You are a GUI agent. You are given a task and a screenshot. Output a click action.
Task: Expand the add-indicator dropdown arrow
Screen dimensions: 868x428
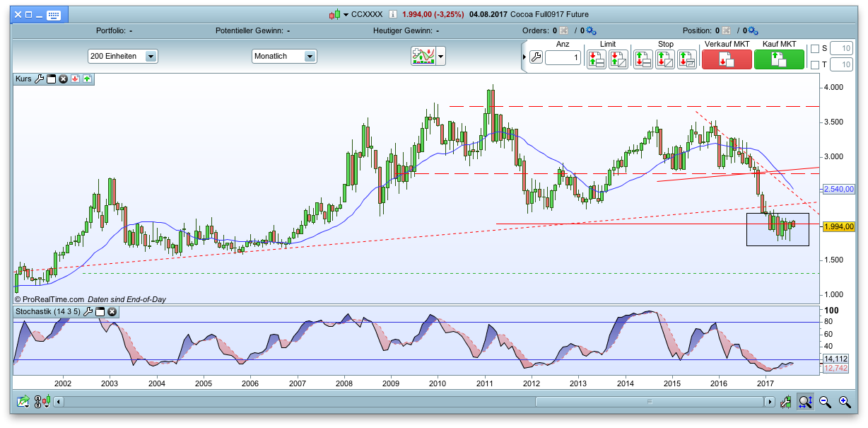pyautogui.click(x=441, y=56)
